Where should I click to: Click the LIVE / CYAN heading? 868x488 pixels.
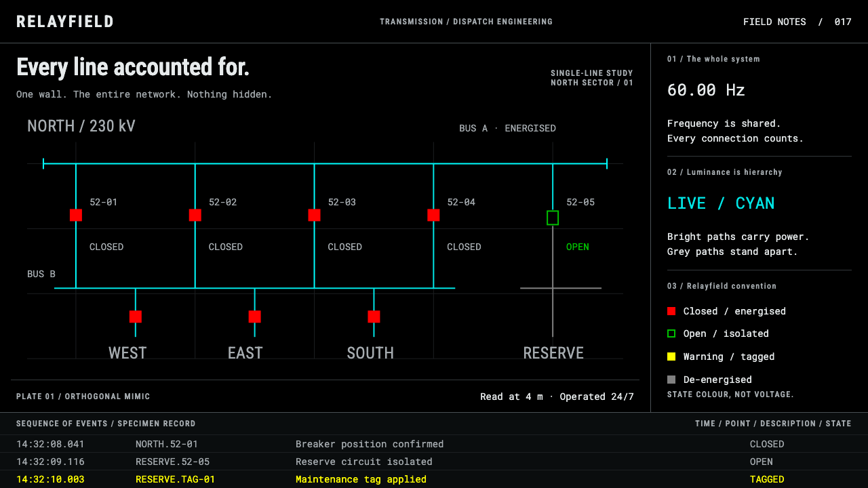pyautogui.click(x=721, y=203)
